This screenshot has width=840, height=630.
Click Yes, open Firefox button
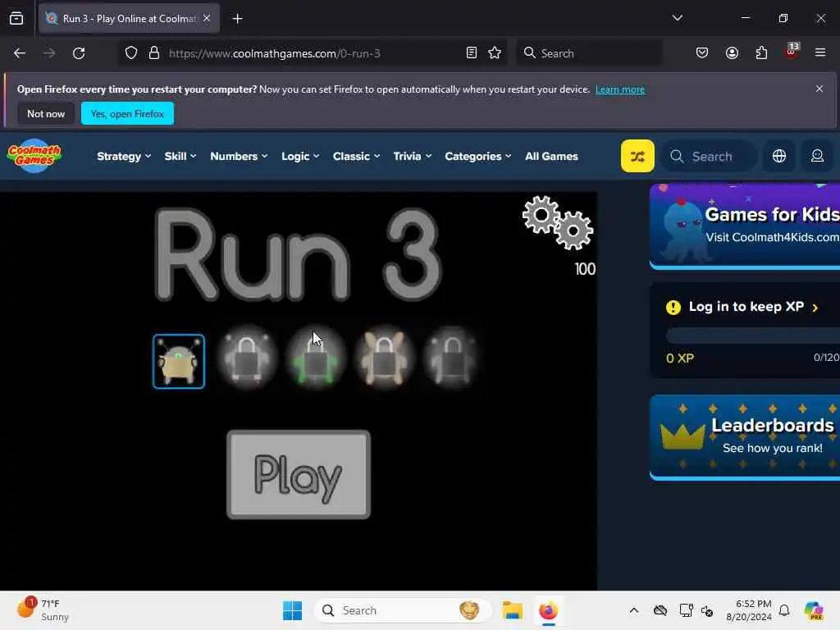[x=127, y=113]
